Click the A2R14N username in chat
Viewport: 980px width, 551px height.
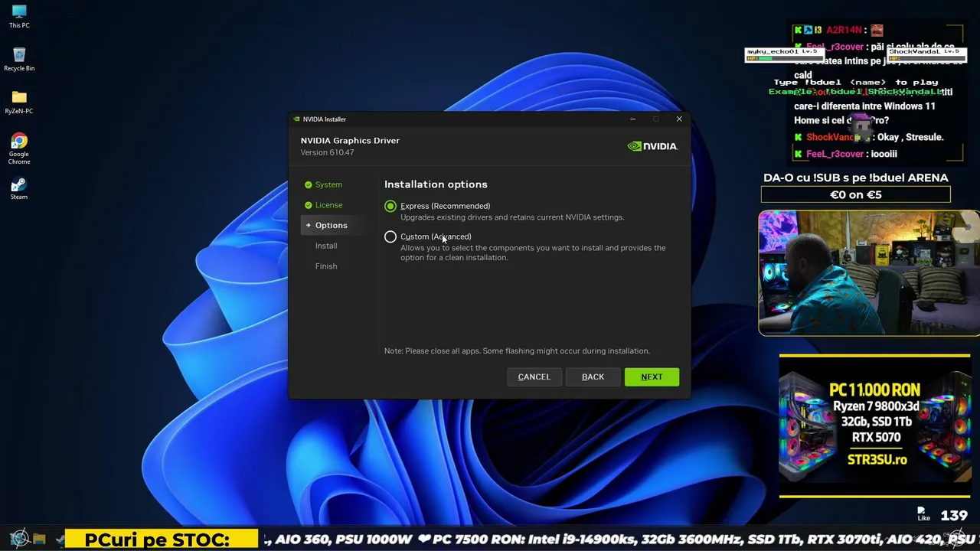tap(844, 30)
